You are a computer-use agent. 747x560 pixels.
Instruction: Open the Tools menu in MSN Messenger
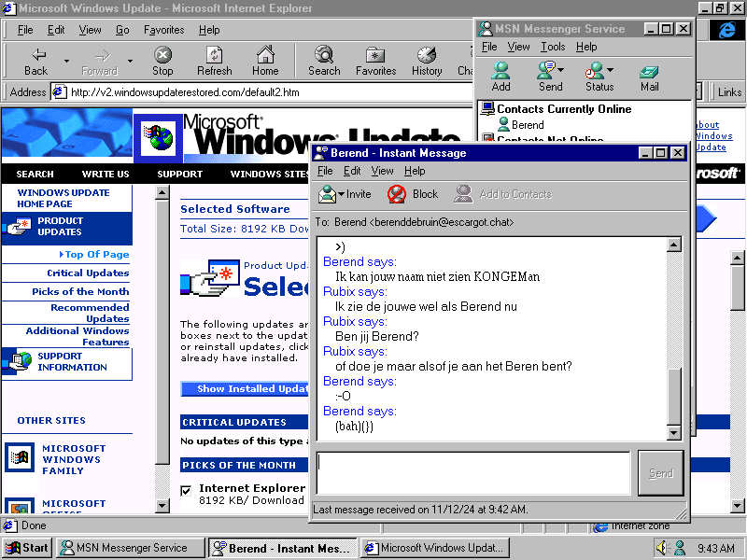pyautogui.click(x=553, y=47)
